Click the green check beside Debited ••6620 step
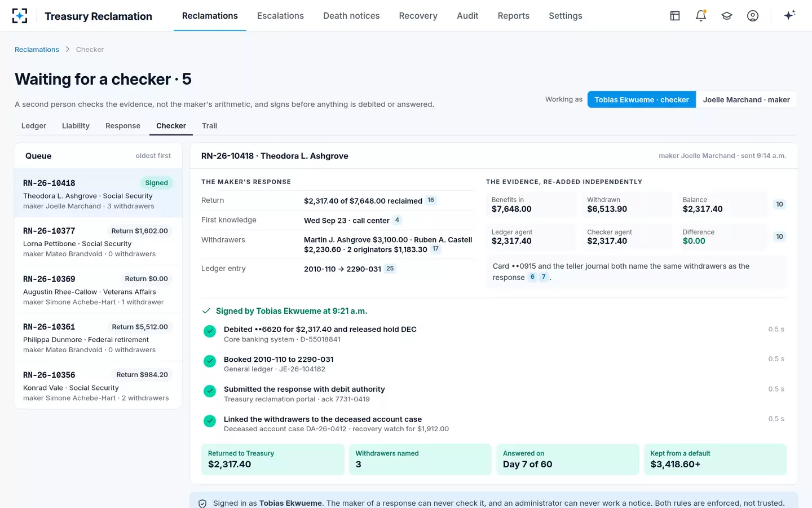Viewport: 812px width, 508px height. [210, 331]
